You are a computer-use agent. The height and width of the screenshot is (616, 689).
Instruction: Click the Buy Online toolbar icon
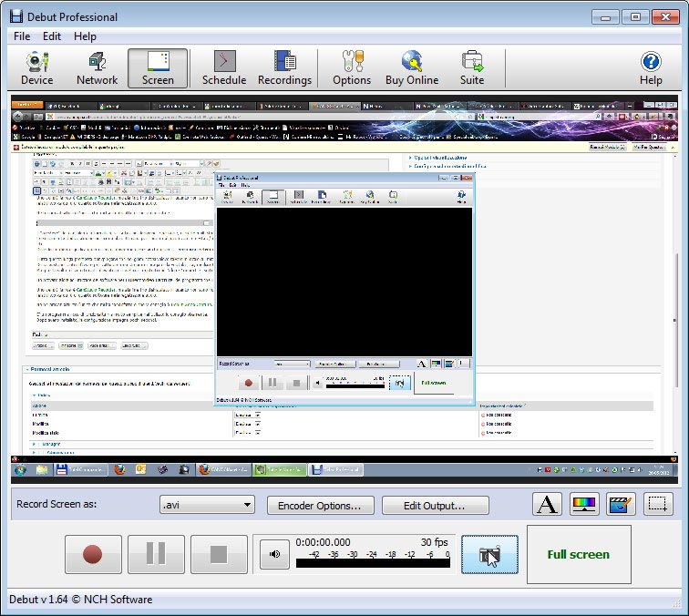point(412,68)
